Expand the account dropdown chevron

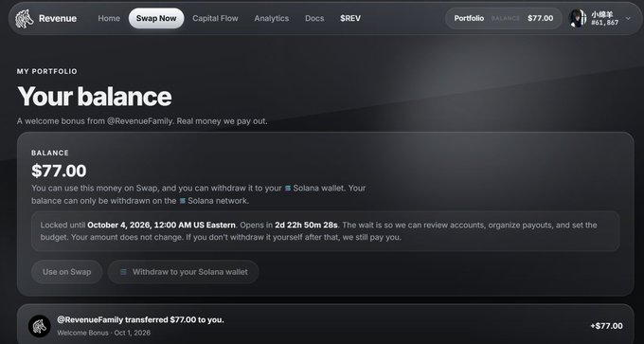click(628, 19)
